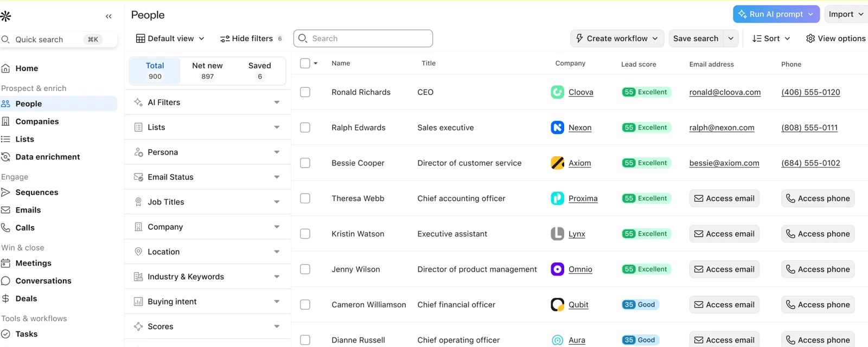Click the Emails envelope icon in sidebar
This screenshot has width=868, height=347.
pyautogui.click(x=5, y=210)
